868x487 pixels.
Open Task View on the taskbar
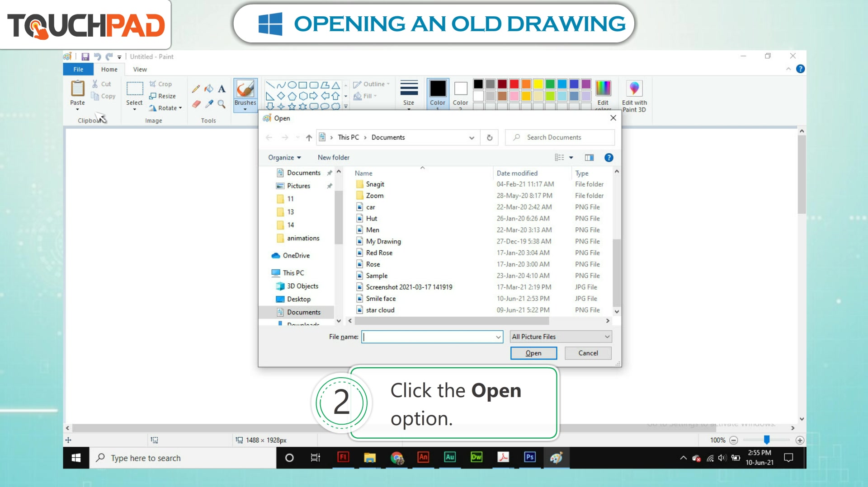(x=316, y=458)
